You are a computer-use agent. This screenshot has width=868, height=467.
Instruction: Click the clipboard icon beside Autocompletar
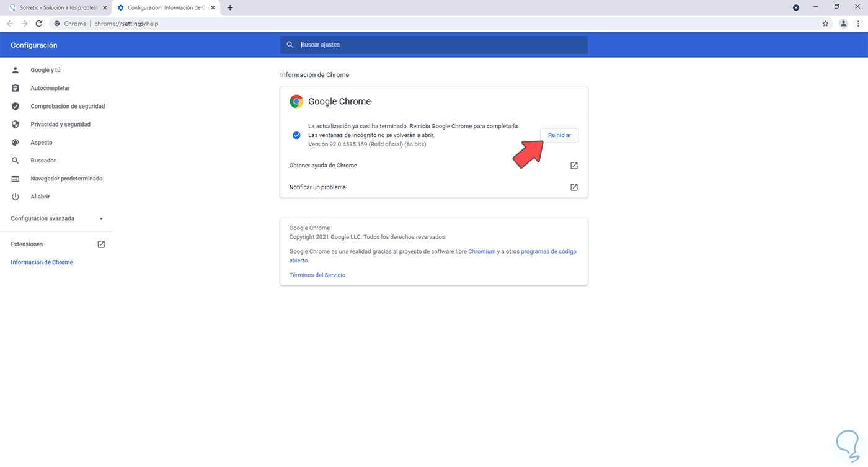point(15,88)
